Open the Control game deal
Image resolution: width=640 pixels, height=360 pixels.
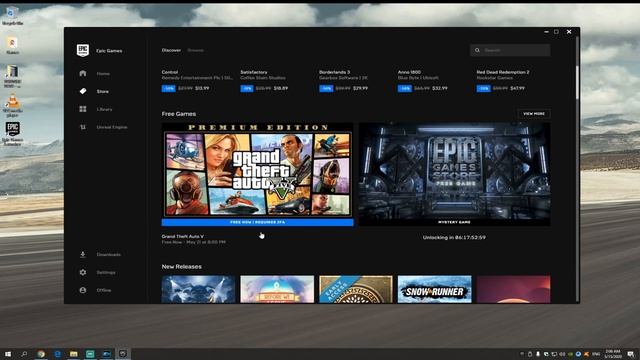coord(197,80)
